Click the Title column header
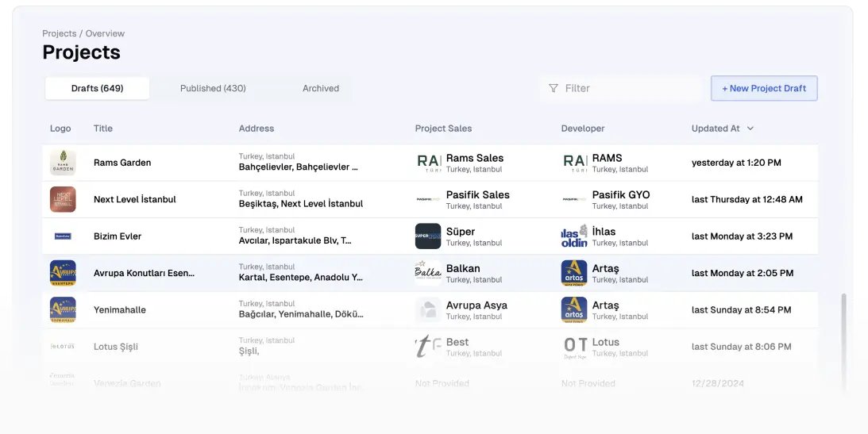The width and height of the screenshot is (868, 434). [x=103, y=129]
